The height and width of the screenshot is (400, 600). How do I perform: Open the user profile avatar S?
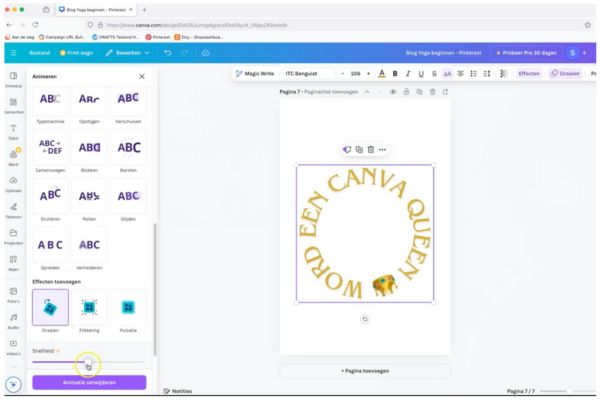(572, 53)
